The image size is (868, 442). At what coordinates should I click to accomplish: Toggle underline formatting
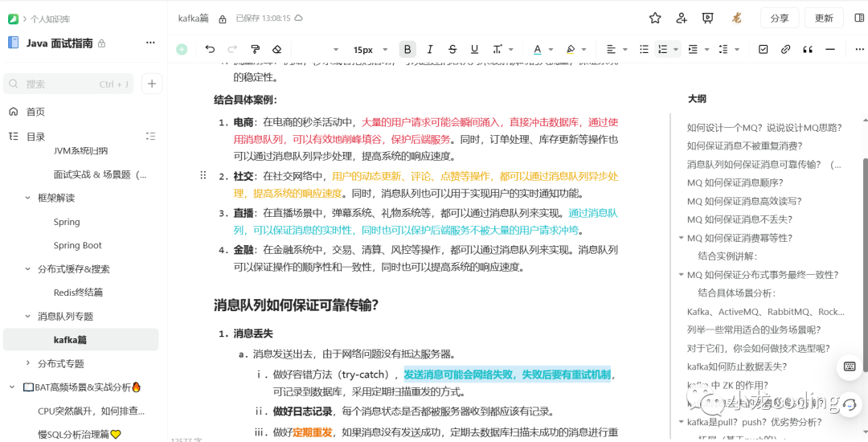coord(474,49)
